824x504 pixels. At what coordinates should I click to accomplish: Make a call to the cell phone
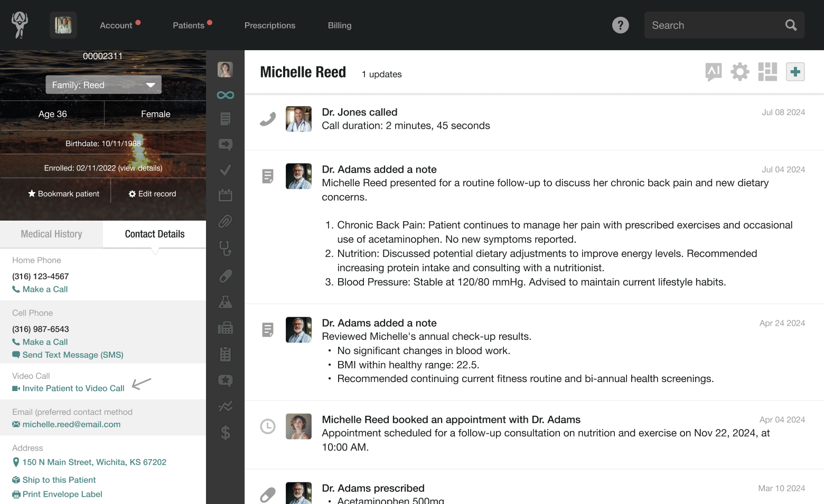(x=40, y=342)
